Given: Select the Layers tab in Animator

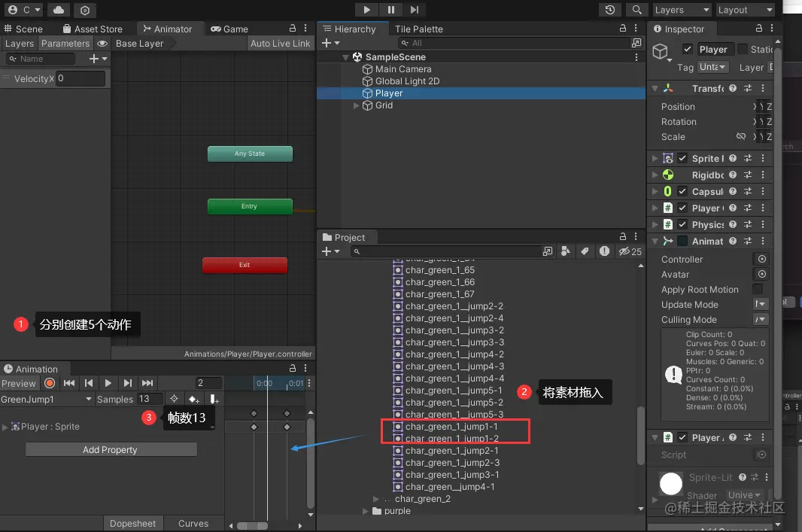Looking at the screenshot, I should (20, 44).
